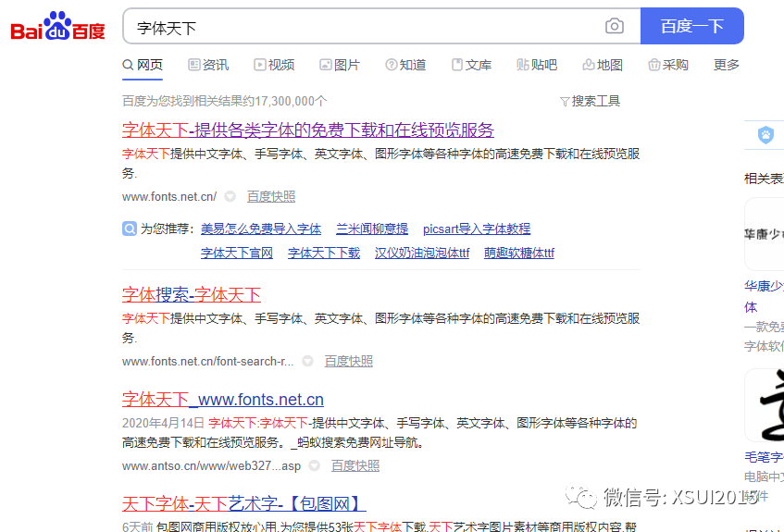Open suggestion 汉仪奶油泡泡体ttf
The height and width of the screenshot is (532, 784).
[422, 253]
